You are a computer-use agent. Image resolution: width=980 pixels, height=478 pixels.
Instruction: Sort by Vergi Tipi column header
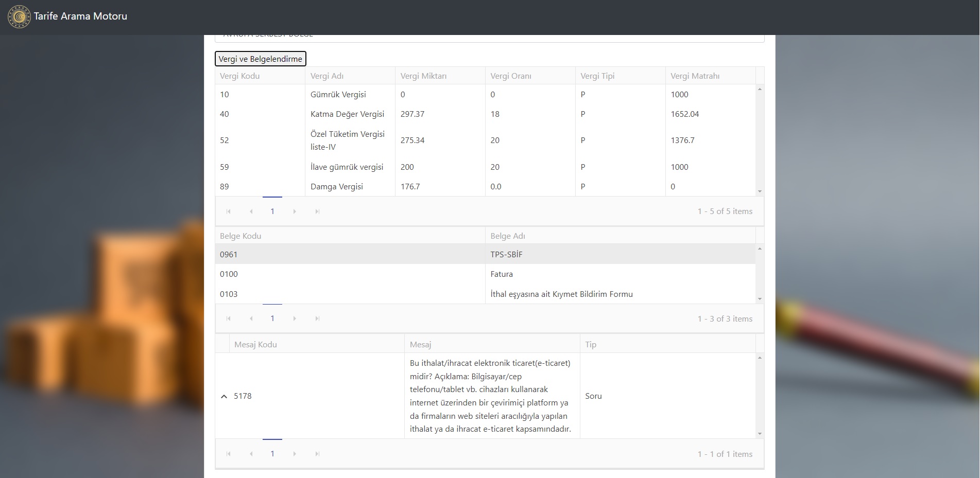tap(621, 76)
